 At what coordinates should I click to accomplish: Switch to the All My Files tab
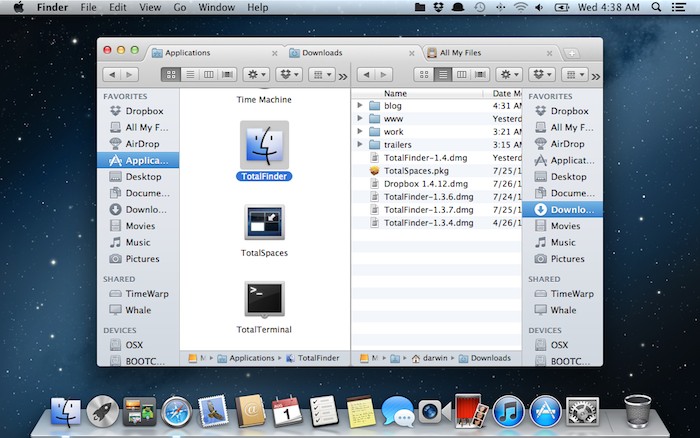460,52
